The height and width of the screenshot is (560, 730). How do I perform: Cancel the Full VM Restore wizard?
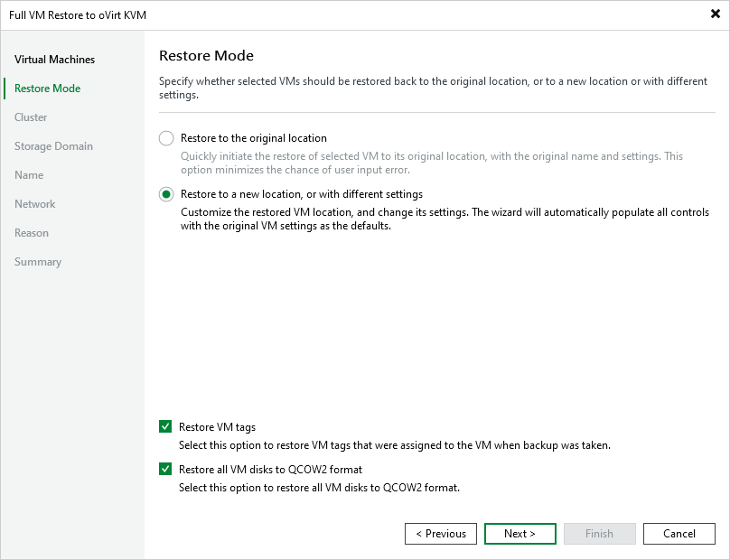679,533
